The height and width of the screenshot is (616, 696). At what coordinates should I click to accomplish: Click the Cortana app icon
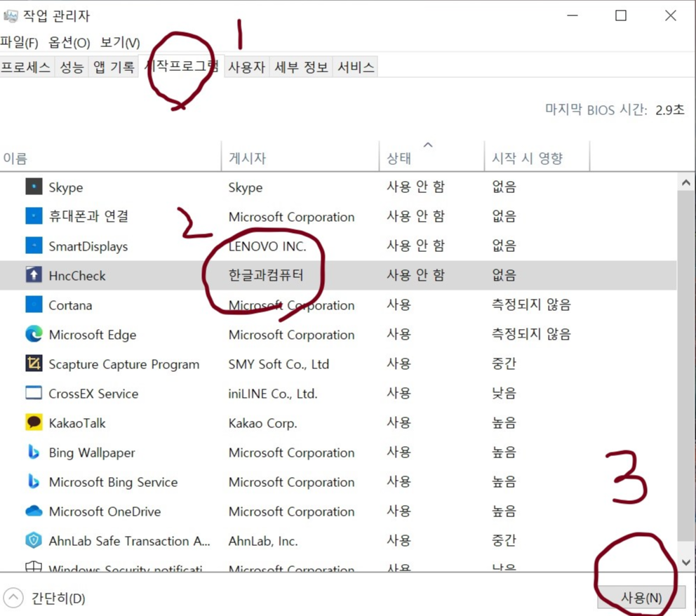pos(34,304)
